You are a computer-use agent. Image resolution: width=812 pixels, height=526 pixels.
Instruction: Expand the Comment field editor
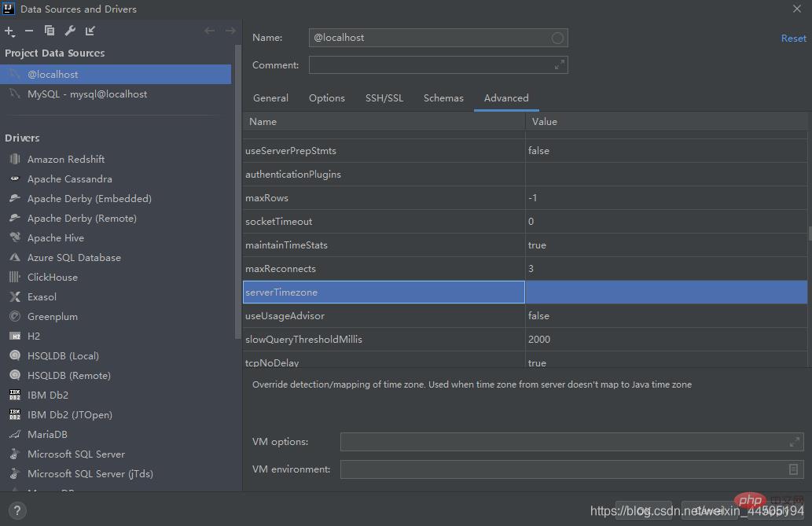click(x=559, y=65)
